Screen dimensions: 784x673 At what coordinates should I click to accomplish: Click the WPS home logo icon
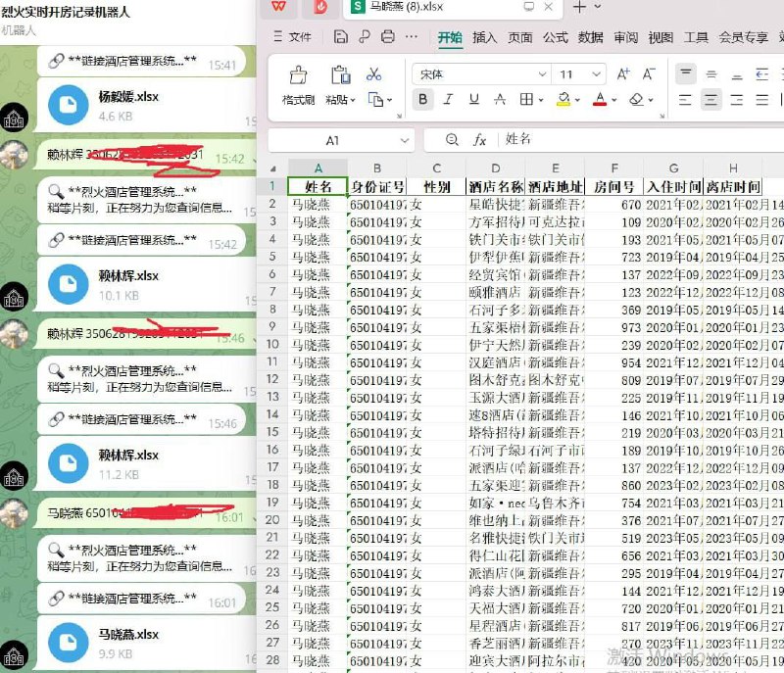279,7
